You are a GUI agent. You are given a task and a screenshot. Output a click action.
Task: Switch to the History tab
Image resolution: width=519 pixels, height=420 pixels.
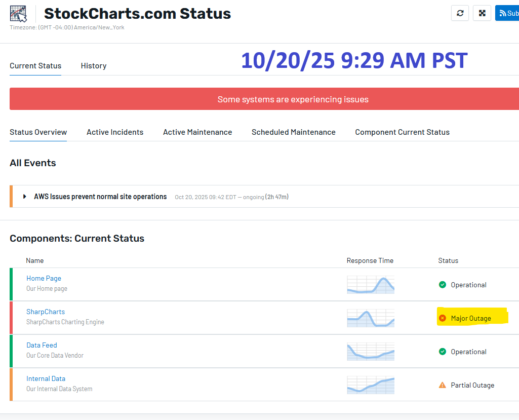click(94, 66)
